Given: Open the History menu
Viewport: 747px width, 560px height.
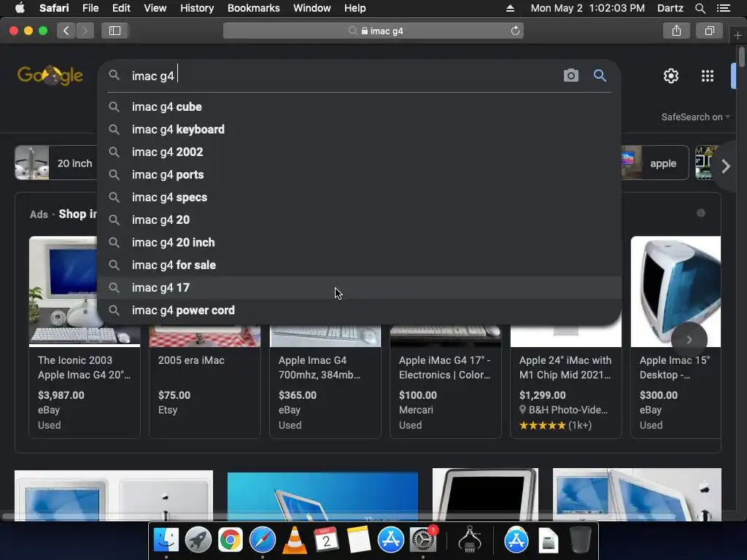Looking at the screenshot, I should 197,8.
